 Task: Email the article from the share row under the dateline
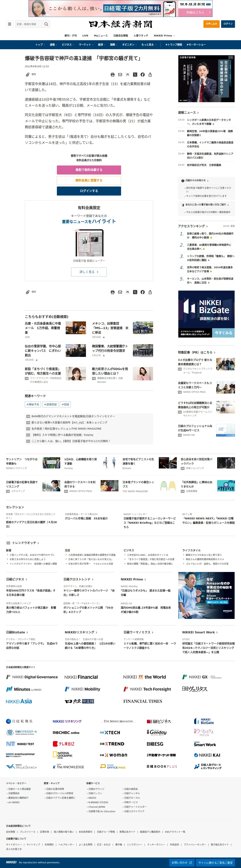click(x=120, y=74)
